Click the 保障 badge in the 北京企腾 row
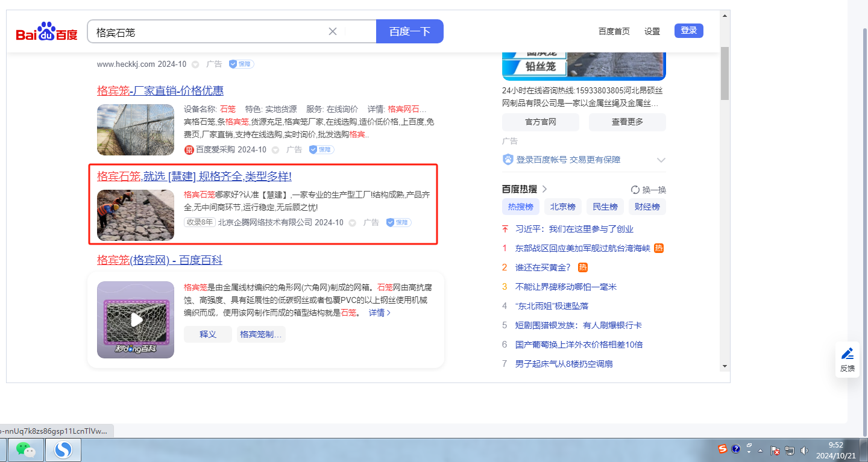Screen dimensions: 868x462 [x=398, y=222]
